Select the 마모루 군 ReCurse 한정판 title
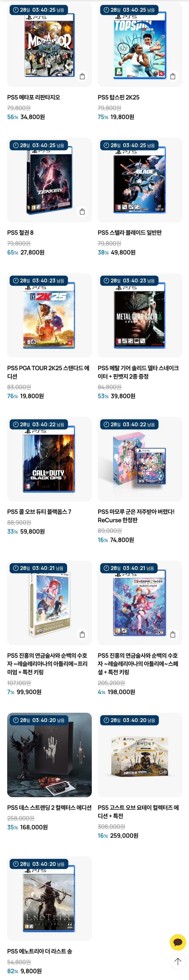The image size is (189, 980). [x=136, y=516]
